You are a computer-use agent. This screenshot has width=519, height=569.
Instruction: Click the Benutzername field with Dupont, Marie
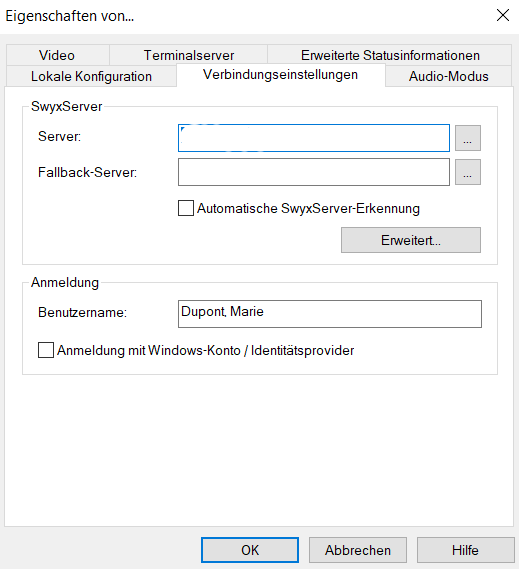click(x=330, y=314)
